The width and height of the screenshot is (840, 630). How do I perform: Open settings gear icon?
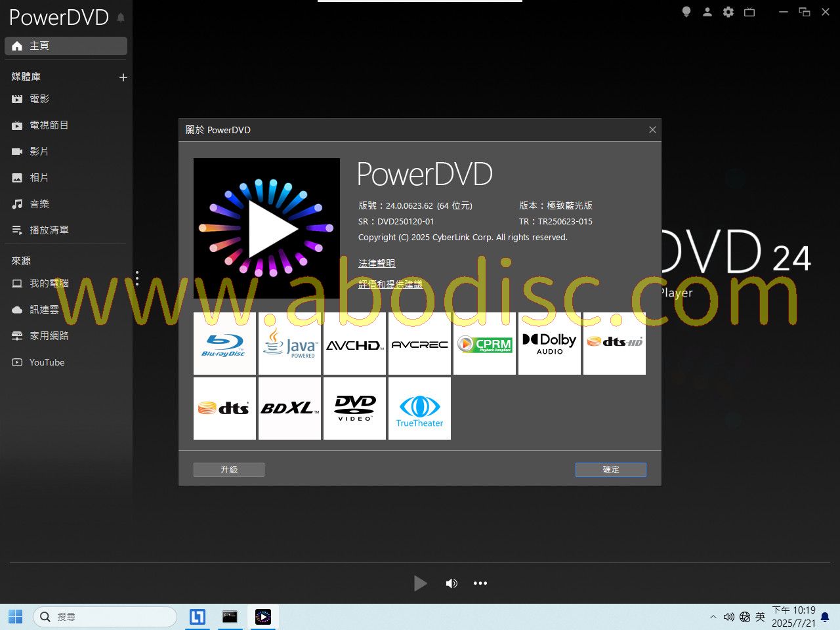pyautogui.click(x=728, y=12)
